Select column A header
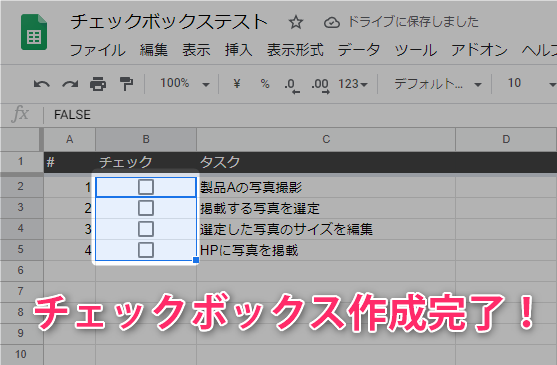The image size is (557, 365). tap(70, 139)
